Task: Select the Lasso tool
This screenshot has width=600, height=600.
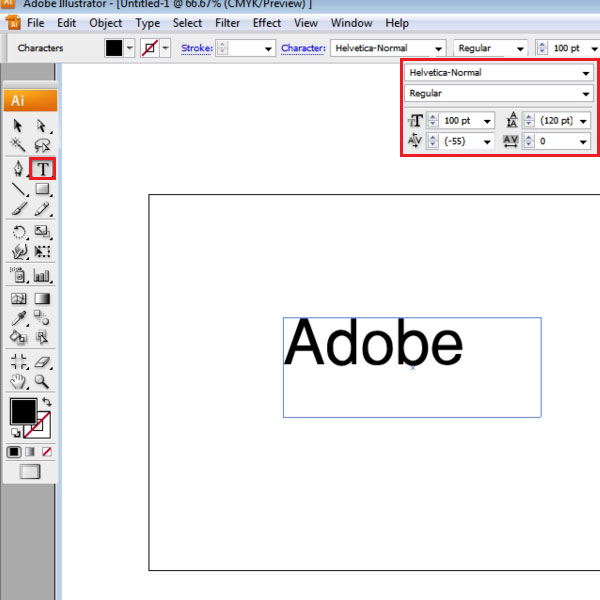Action: (42, 145)
